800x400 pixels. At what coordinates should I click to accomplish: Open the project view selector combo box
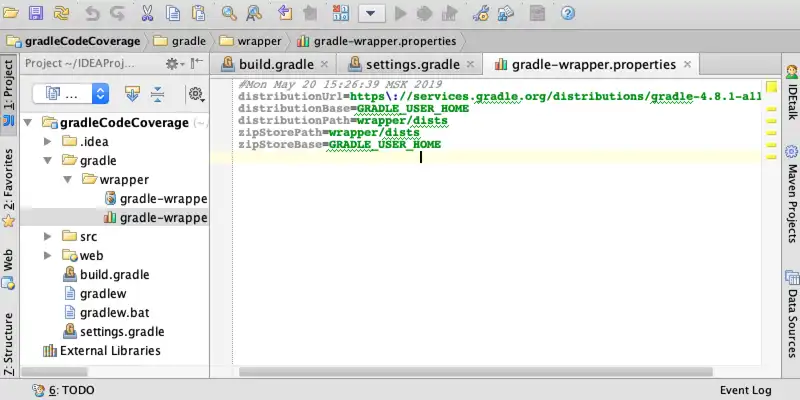click(x=70, y=93)
